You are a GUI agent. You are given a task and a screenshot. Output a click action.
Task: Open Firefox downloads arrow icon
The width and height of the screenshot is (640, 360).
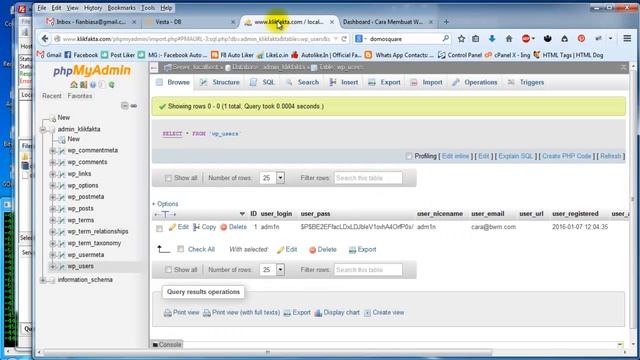(492, 39)
